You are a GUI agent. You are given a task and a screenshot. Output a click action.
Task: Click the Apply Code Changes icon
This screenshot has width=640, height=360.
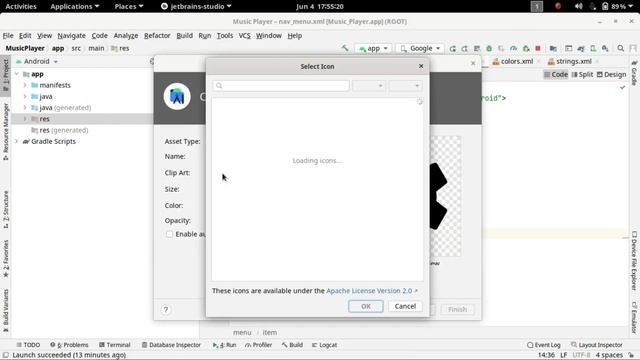pyautogui.click(x=477, y=49)
